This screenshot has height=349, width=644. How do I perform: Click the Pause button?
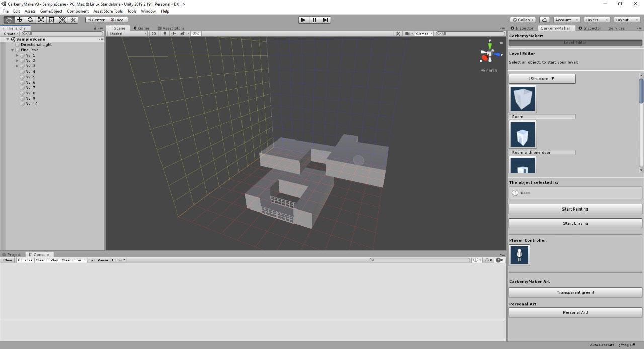314,20
